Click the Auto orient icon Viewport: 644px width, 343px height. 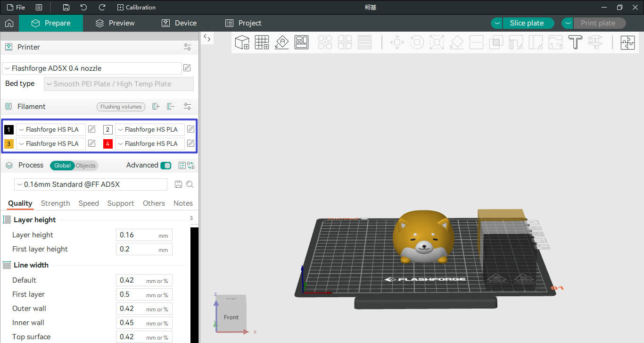click(x=282, y=42)
